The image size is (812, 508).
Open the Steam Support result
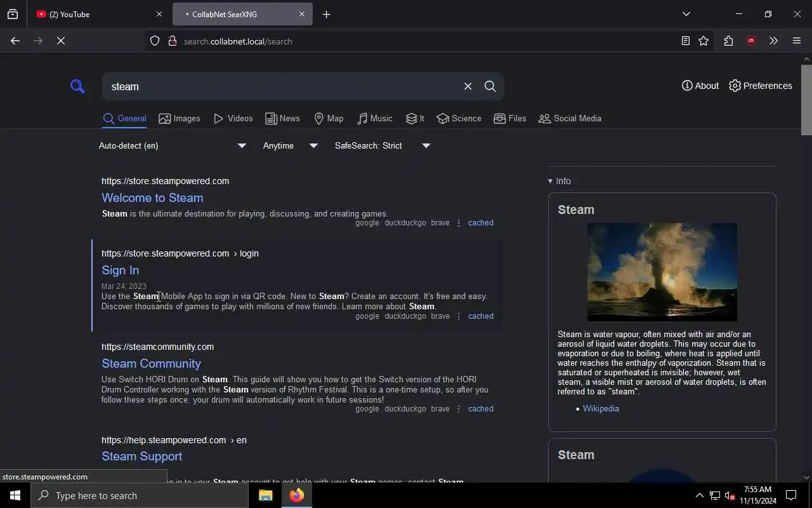click(141, 457)
